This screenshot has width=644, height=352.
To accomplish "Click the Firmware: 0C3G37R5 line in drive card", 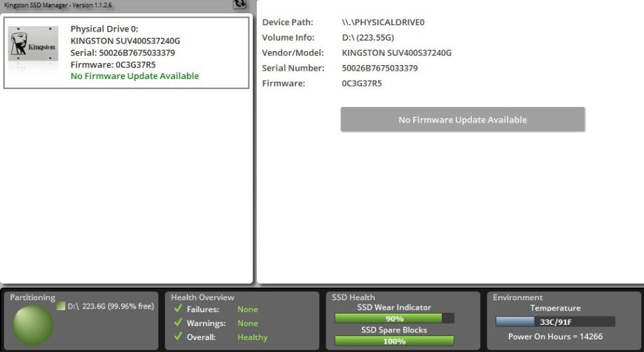I will [113, 64].
